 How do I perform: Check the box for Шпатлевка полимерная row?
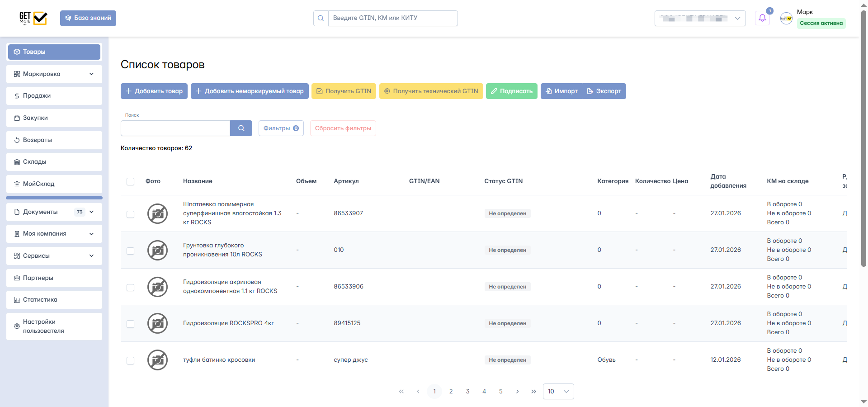pos(131,214)
